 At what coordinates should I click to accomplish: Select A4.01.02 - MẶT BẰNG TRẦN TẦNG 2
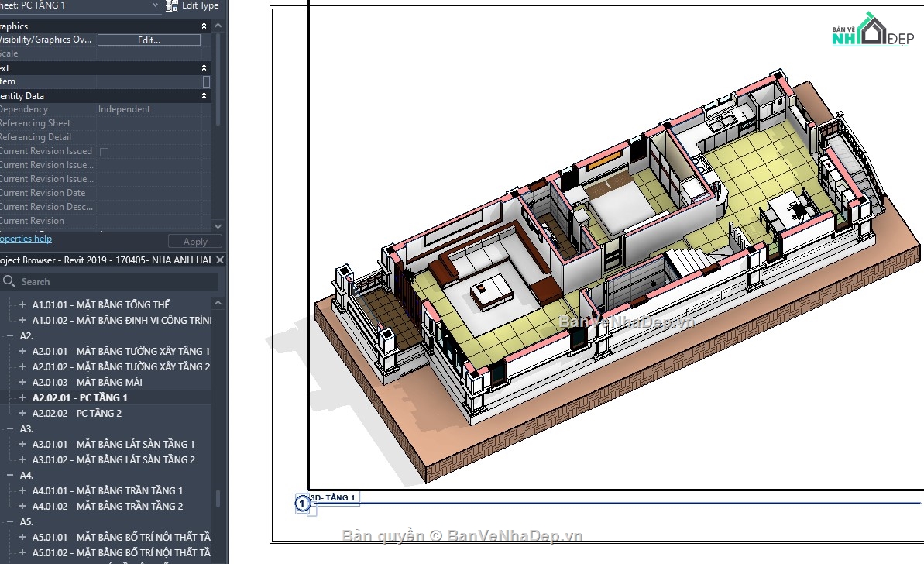click(x=107, y=506)
